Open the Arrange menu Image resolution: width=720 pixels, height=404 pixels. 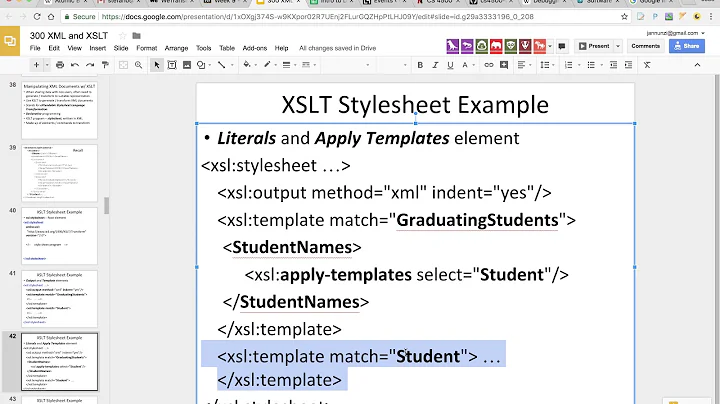click(x=176, y=48)
